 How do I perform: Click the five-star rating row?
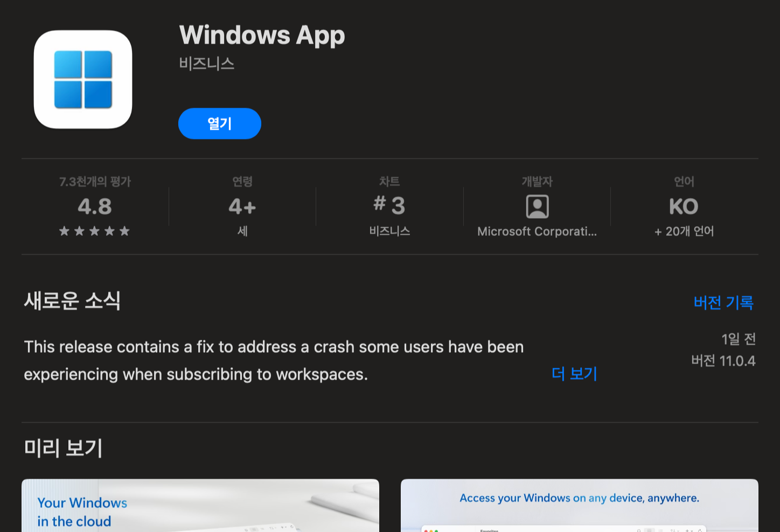[x=95, y=231]
